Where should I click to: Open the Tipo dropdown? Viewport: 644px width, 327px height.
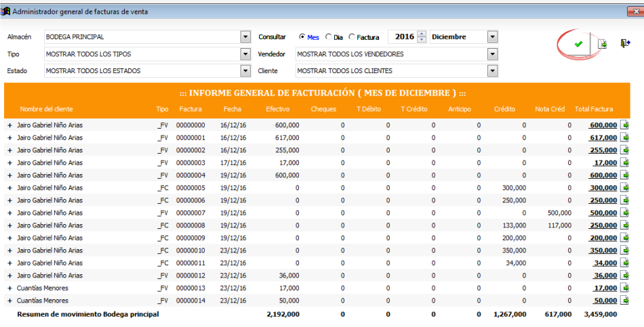[245, 54]
